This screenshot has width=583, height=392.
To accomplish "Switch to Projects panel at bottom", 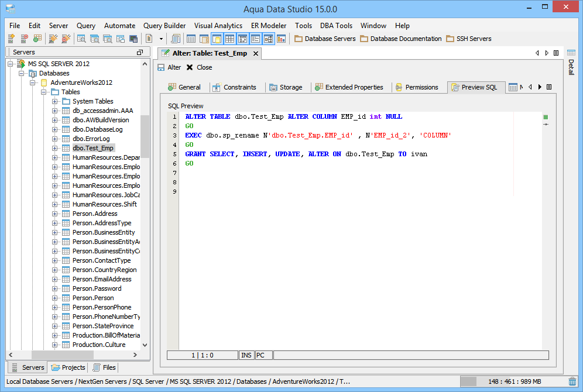I will click(68, 367).
